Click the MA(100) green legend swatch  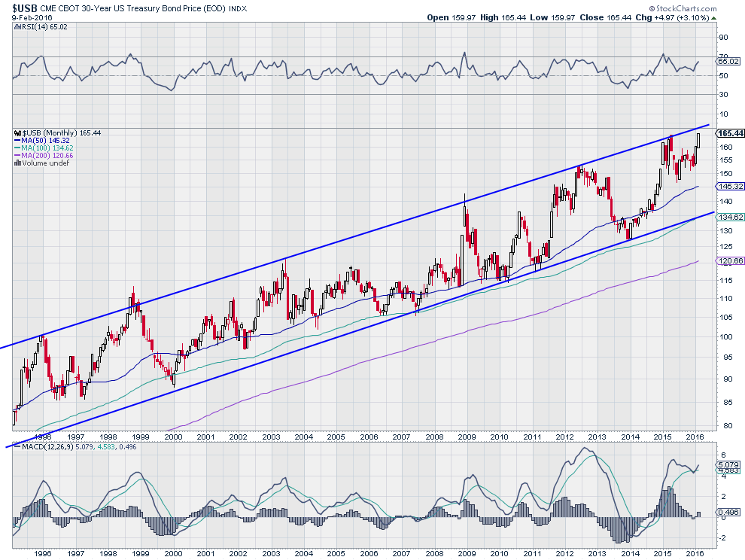coord(17,148)
